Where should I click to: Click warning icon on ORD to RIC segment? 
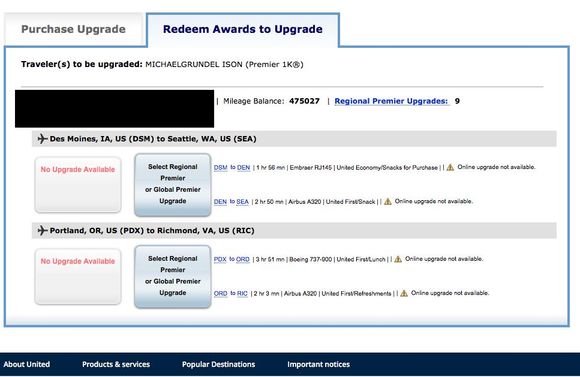pos(404,293)
